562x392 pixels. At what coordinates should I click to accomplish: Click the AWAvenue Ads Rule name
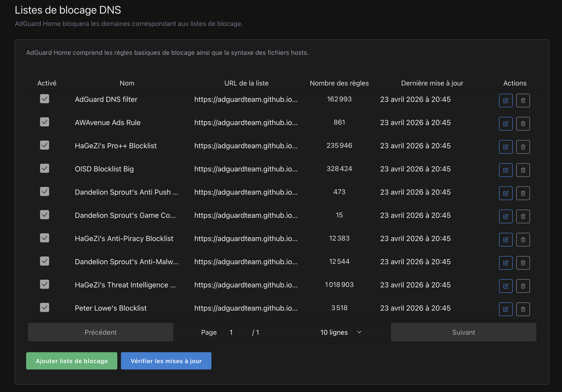pos(108,123)
